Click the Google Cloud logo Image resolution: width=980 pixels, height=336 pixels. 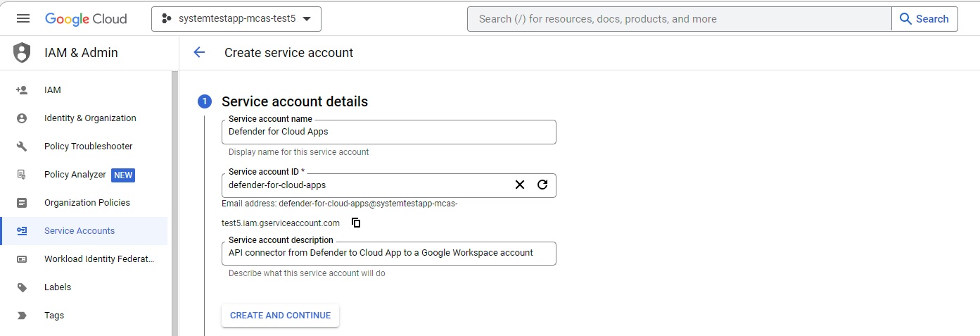(x=86, y=19)
